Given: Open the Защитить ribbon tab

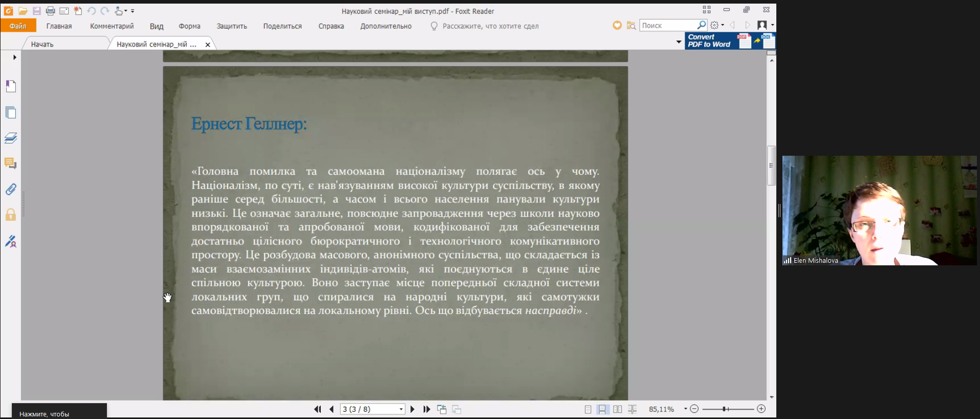Looking at the screenshot, I should point(232,26).
